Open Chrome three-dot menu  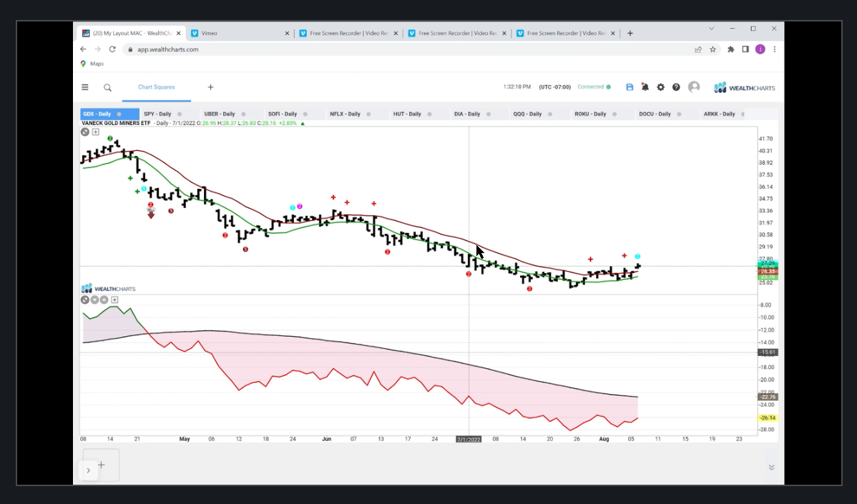tap(775, 49)
